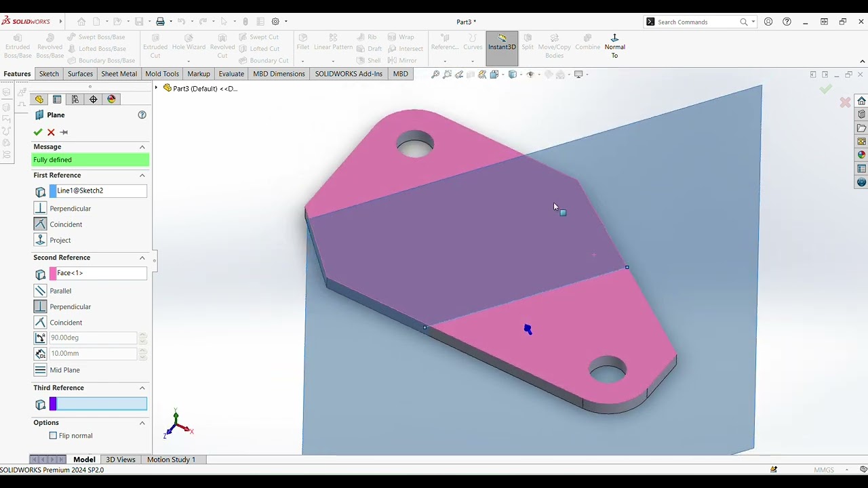The width and height of the screenshot is (868, 488).
Task: Open the MBD Dimensions ribbon tab
Action: pos(279,74)
